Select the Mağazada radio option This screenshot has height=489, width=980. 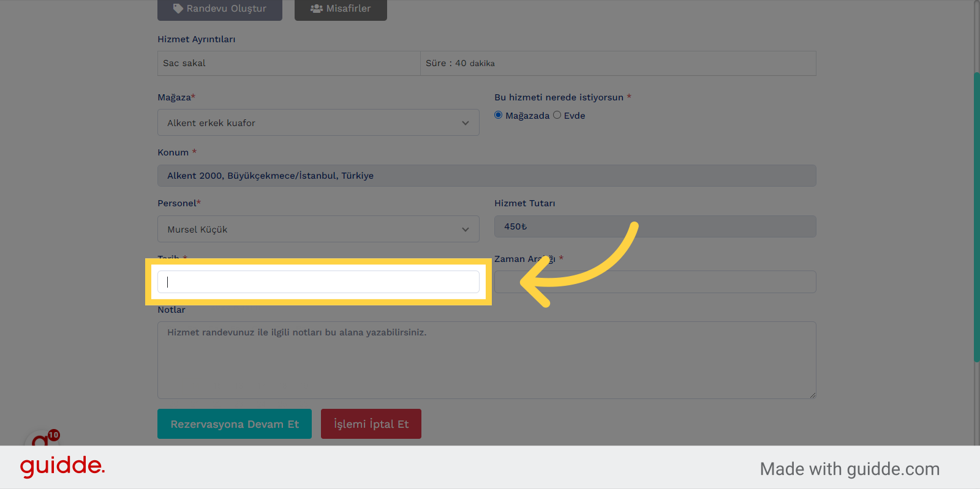499,115
